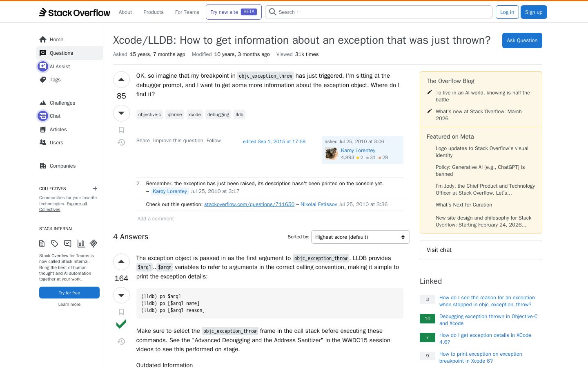Screen dimensions: 588x368
Task: Open the Products menu
Action: point(154,12)
